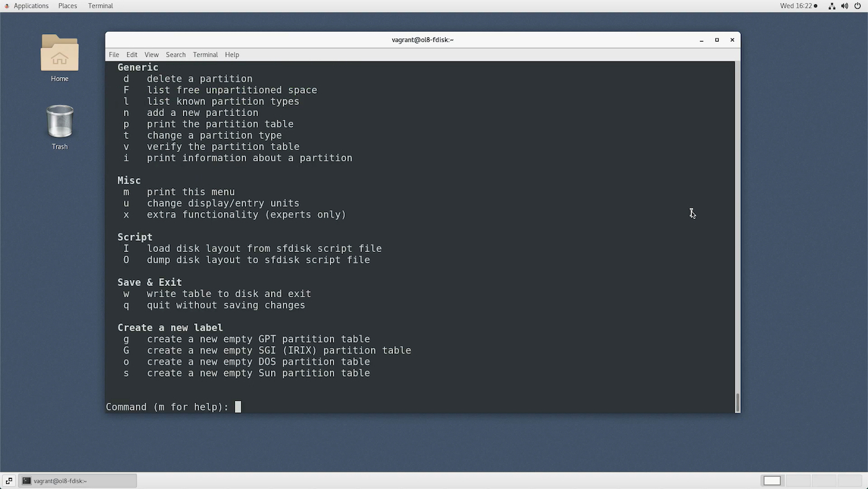This screenshot has width=868, height=489.
Task: Open the volume control icon
Action: click(844, 6)
